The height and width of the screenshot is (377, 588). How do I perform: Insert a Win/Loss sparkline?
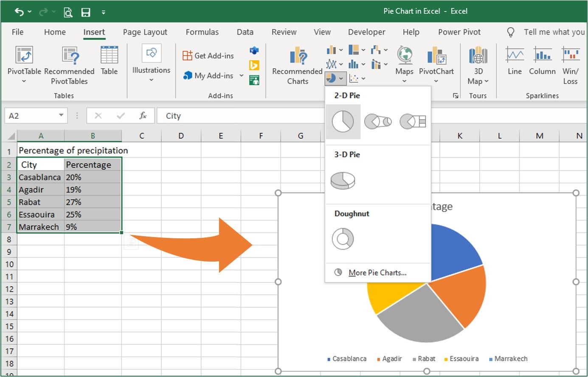click(570, 61)
